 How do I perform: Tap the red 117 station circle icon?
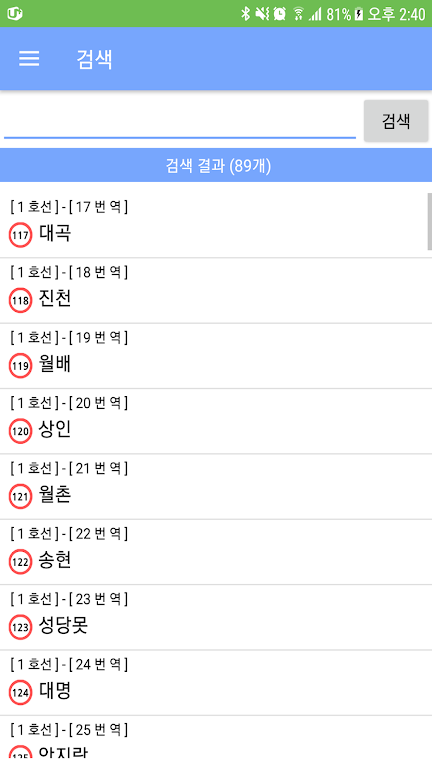pos(21,236)
